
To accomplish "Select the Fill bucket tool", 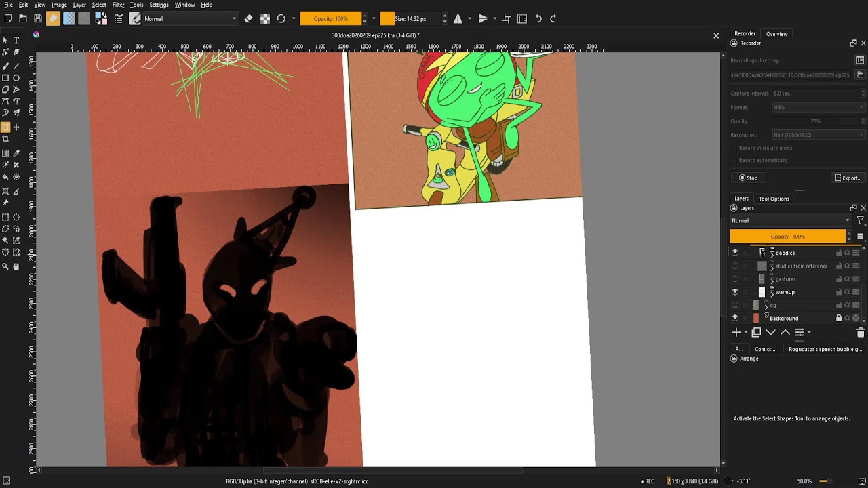I will point(5,177).
